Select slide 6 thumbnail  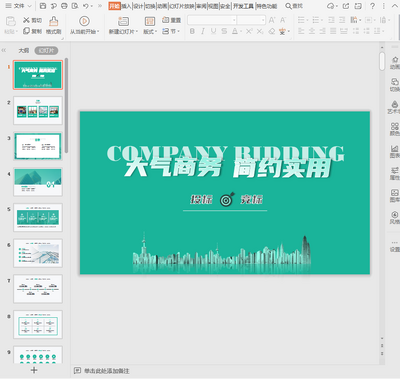pos(38,253)
